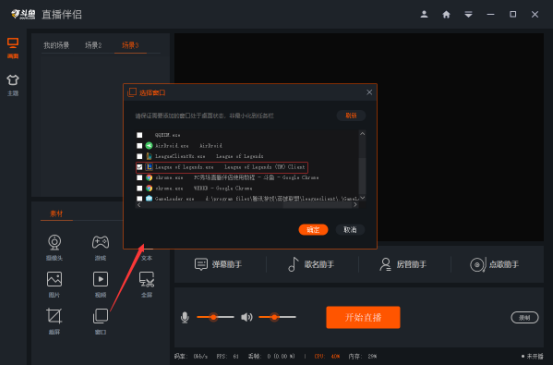Switch to the 我的场景 scene tab

click(x=56, y=45)
